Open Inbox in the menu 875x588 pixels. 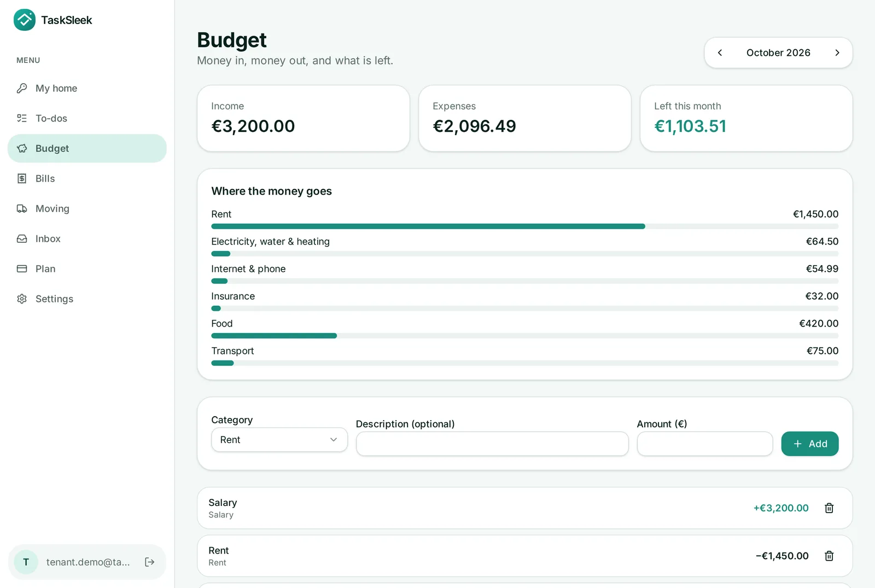(87, 238)
